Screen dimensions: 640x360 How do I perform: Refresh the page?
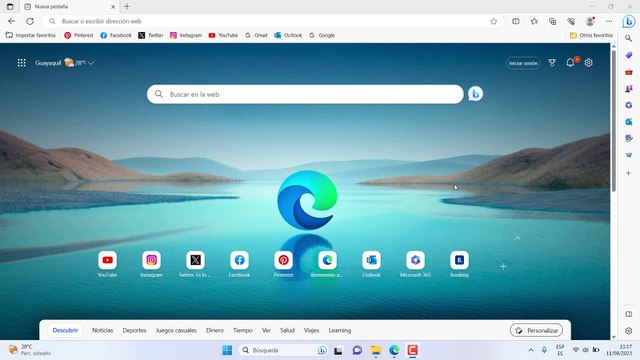(x=30, y=21)
